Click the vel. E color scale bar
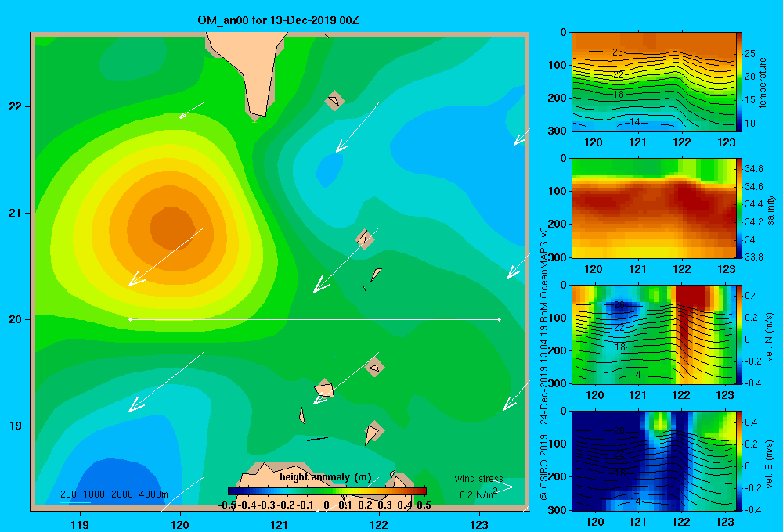This screenshot has width=783, height=532. click(739, 461)
